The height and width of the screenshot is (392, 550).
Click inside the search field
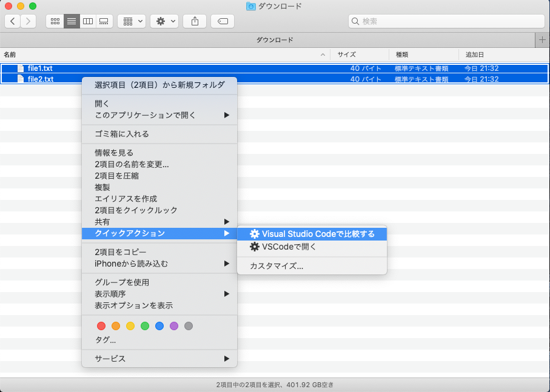[446, 21]
